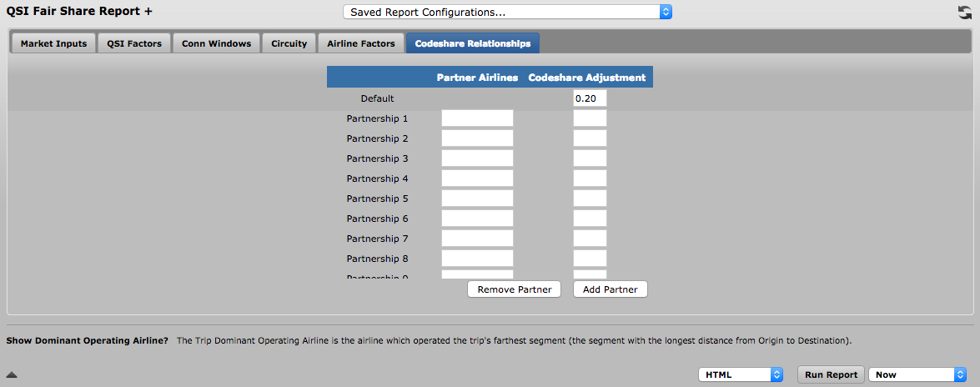
Task: Switch to the QSI Factors tab
Action: (x=134, y=43)
